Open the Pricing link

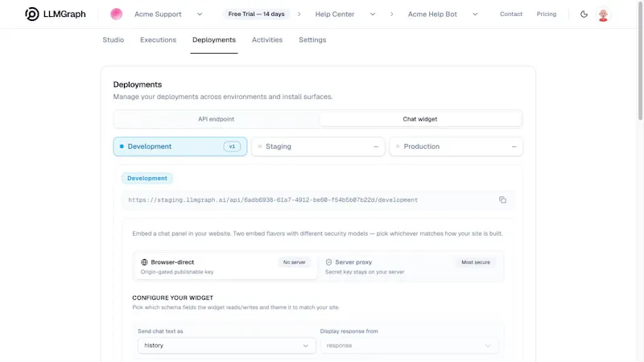point(547,14)
